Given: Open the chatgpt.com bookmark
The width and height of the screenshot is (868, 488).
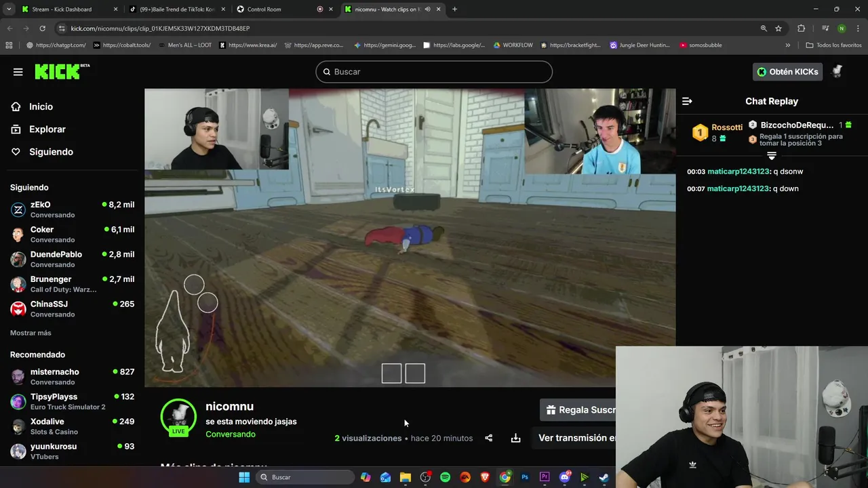Looking at the screenshot, I should click(x=56, y=45).
